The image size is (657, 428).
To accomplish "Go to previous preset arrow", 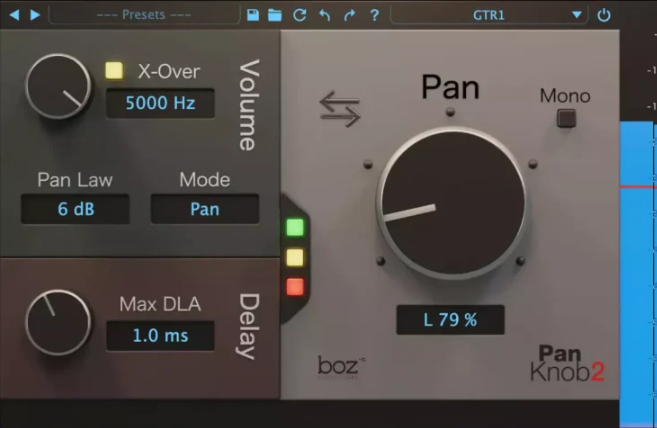I will 14,15.
